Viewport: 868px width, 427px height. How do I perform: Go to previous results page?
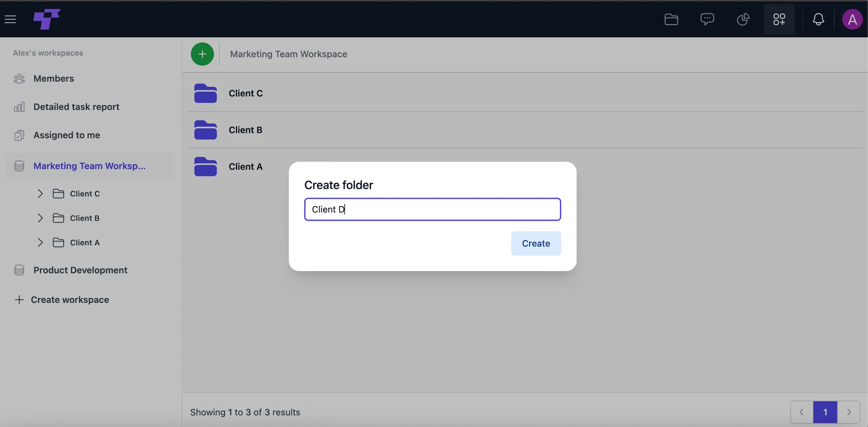point(802,412)
